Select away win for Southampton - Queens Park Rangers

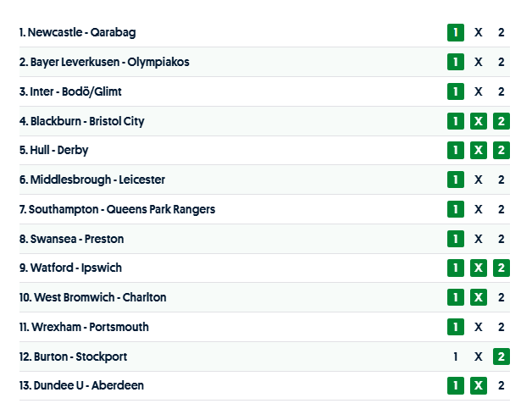click(x=502, y=209)
